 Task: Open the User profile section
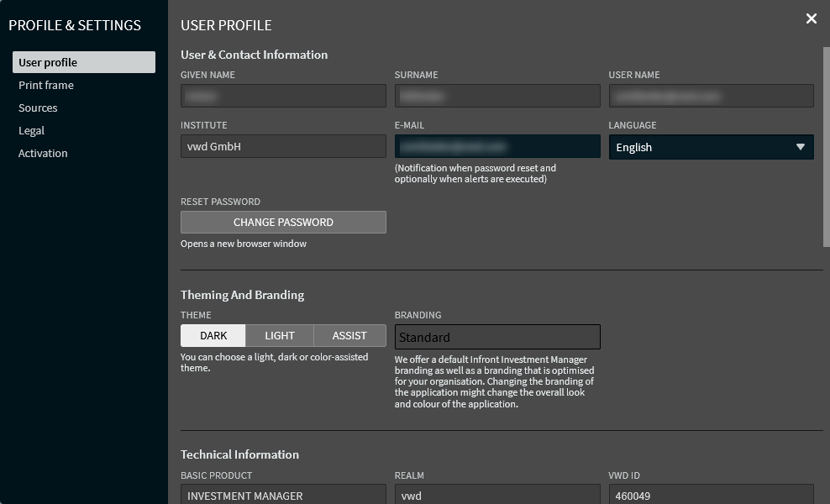(x=83, y=62)
